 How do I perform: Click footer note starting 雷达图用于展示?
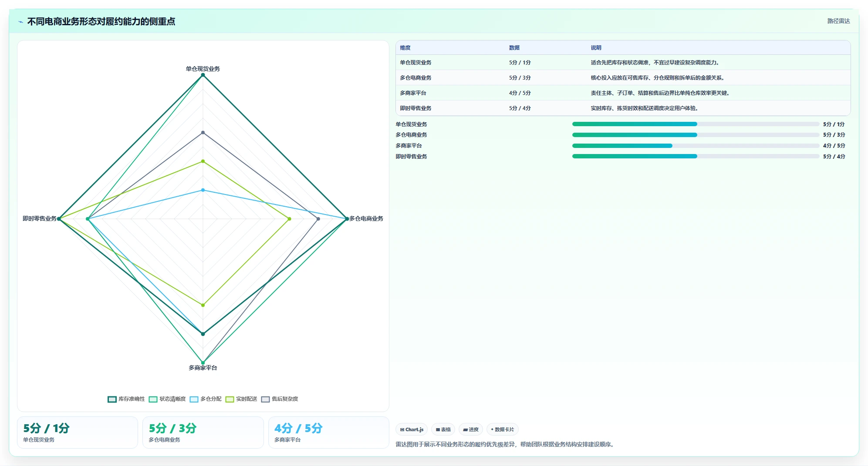(x=506, y=445)
